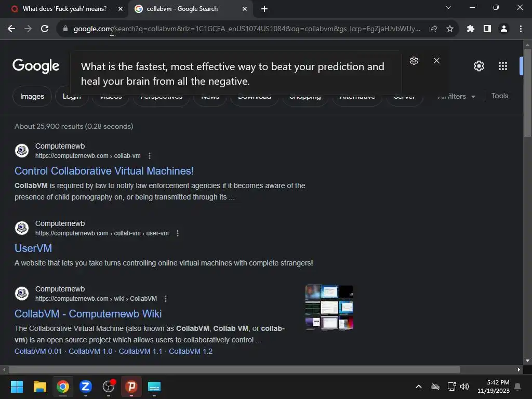Click the computernewb.com › collab-vm URL
The height and width of the screenshot is (399, 532).
pos(88,156)
